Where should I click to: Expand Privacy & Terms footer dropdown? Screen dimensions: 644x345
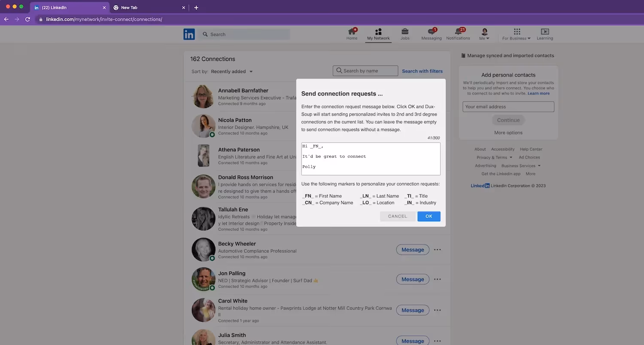click(x=494, y=157)
